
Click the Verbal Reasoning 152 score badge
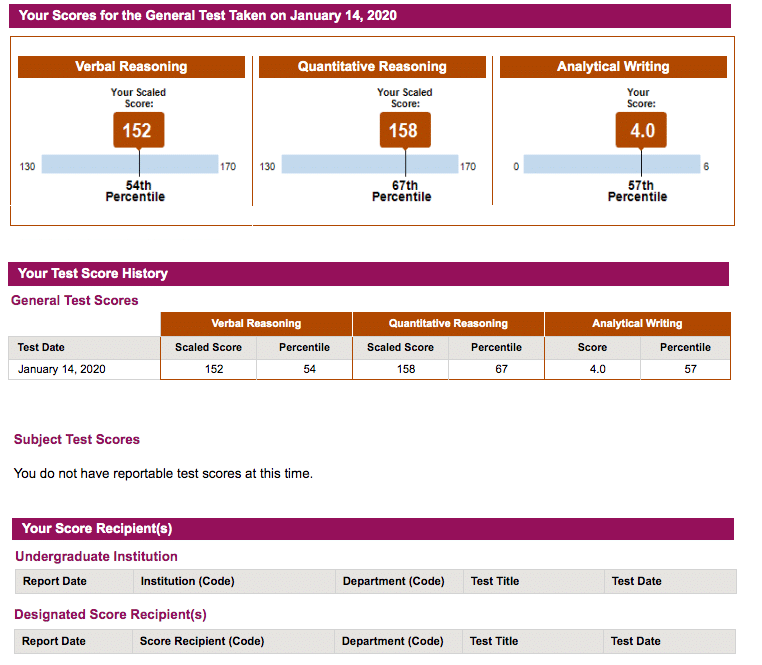click(139, 130)
